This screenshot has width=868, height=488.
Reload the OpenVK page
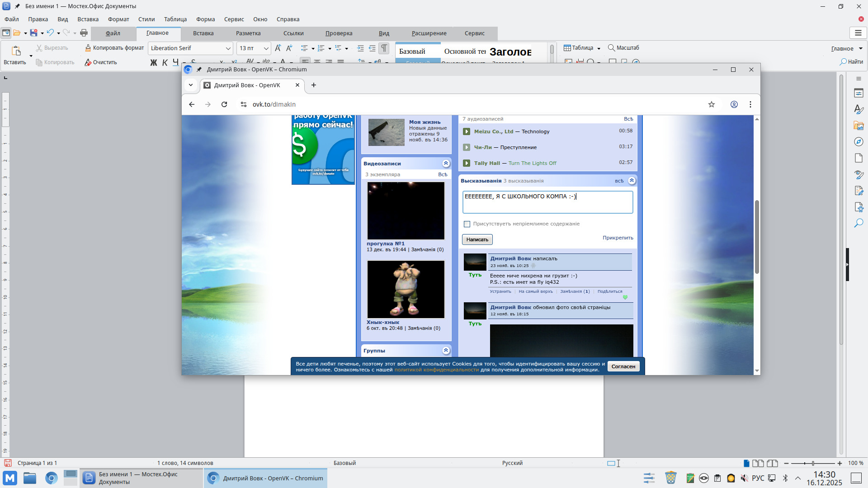224,104
